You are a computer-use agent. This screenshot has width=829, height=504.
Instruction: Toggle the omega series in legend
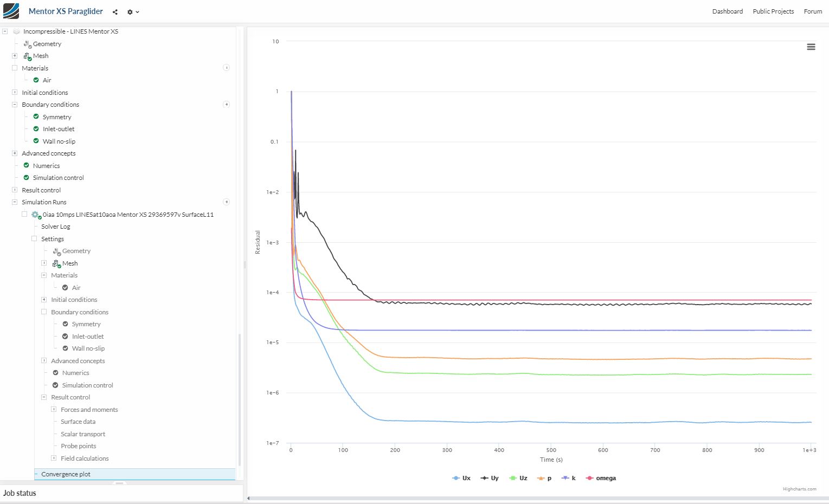(x=601, y=478)
